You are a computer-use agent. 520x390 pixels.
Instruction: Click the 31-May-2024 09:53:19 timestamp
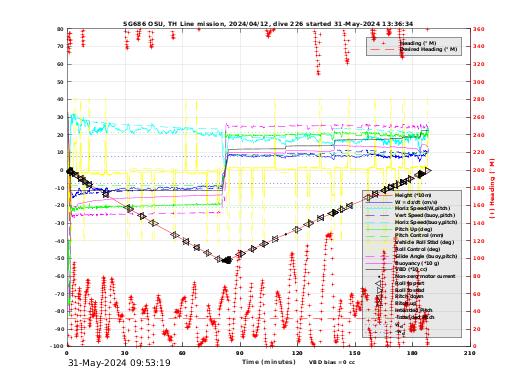click(119, 363)
